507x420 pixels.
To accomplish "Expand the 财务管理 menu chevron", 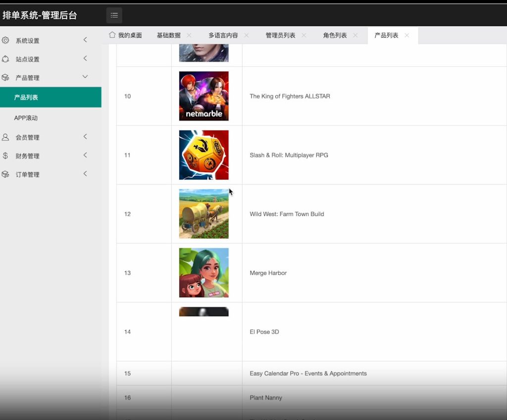I will pos(85,155).
